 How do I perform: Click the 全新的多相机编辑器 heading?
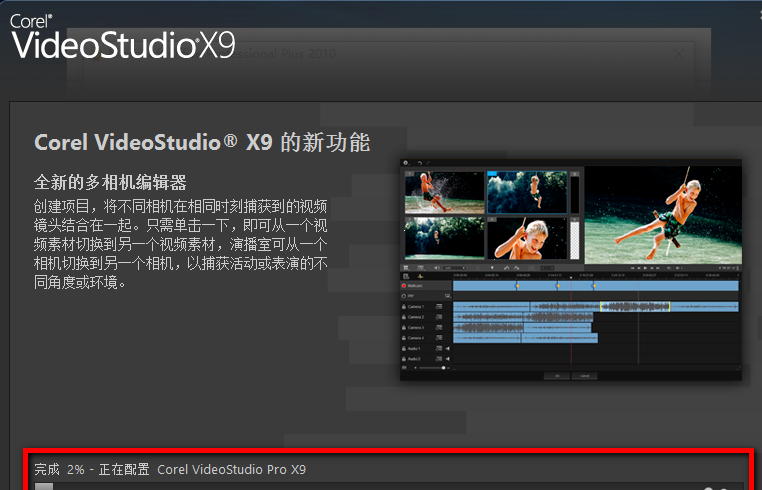pos(111,183)
